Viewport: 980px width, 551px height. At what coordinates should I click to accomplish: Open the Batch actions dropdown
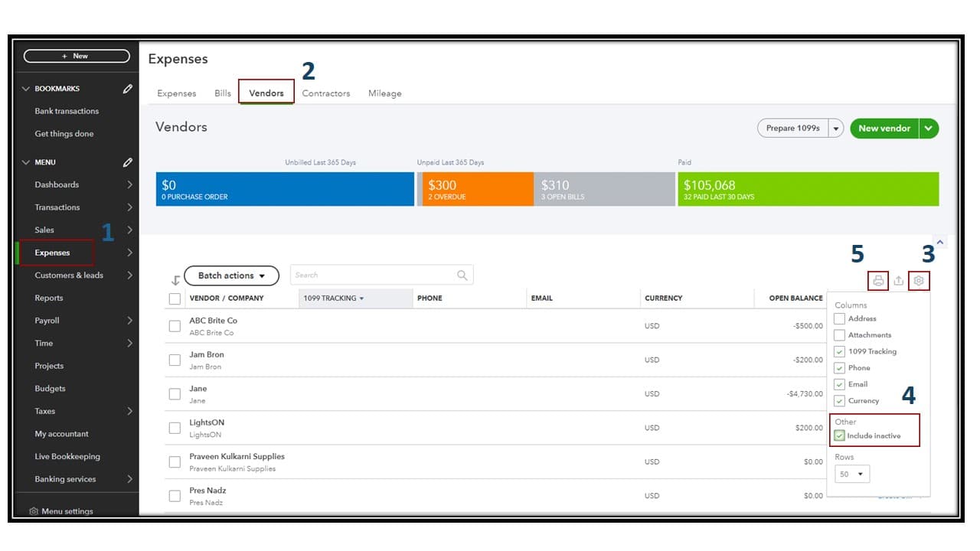click(x=231, y=275)
